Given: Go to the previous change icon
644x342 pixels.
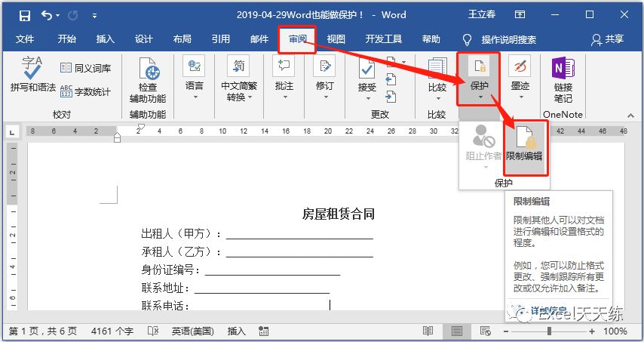Looking at the screenshot, I should tap(391, 79).
